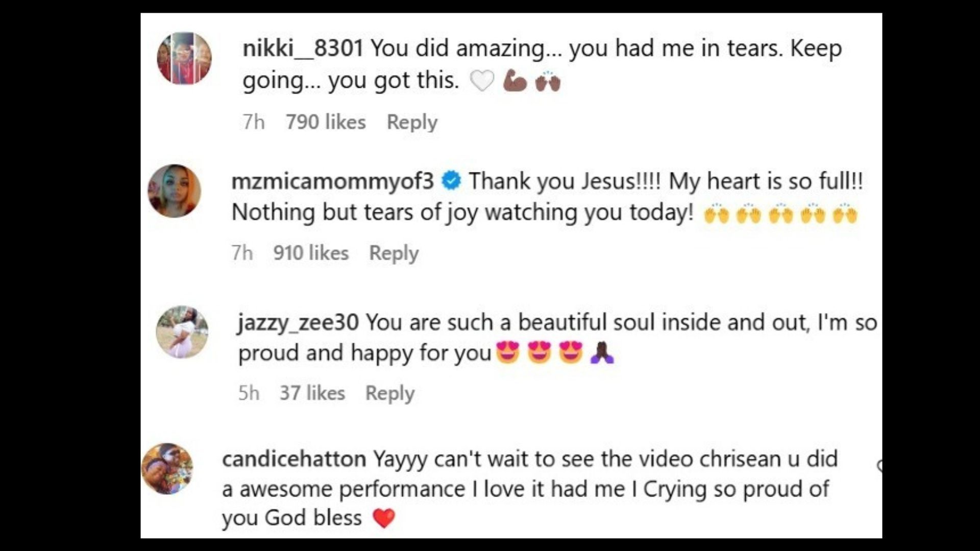
Task: View the 790 likes on nikki's comment
Action: (326, 122)
